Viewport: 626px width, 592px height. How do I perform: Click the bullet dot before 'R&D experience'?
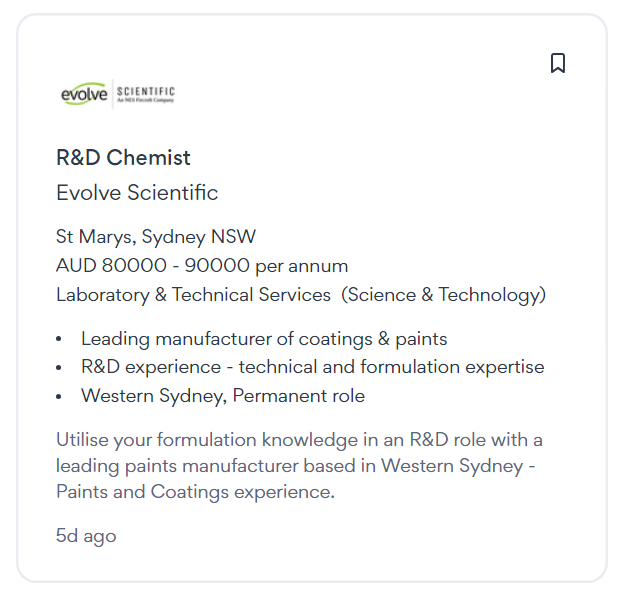coord(59,368)
